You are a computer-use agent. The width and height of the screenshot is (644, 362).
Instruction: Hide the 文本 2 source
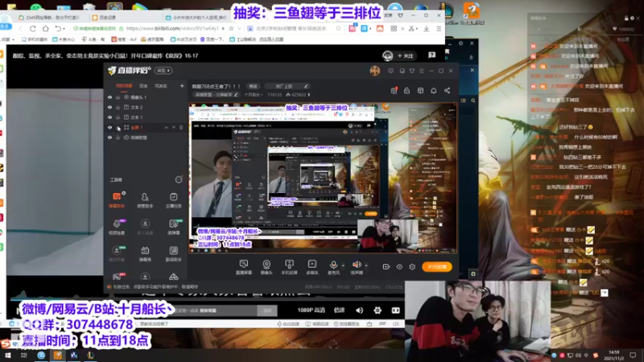pyautogui.click(x=109, y=107)
